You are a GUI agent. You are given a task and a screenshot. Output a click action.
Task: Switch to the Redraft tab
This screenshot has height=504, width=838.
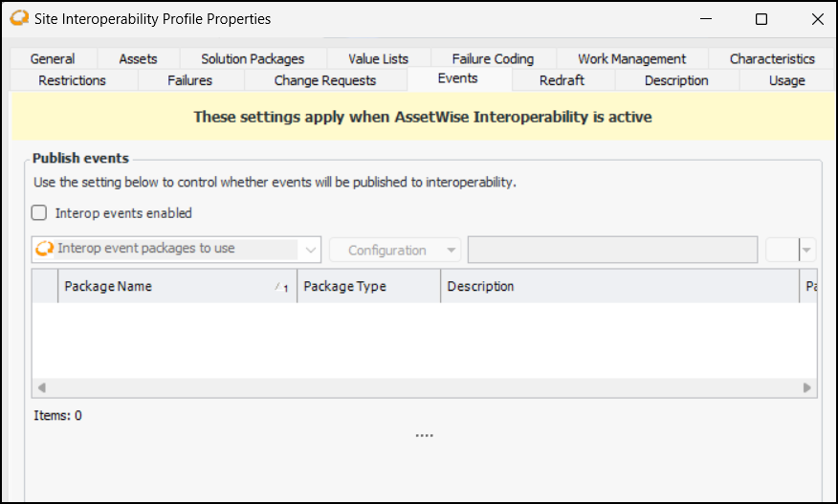coord(562,80)
